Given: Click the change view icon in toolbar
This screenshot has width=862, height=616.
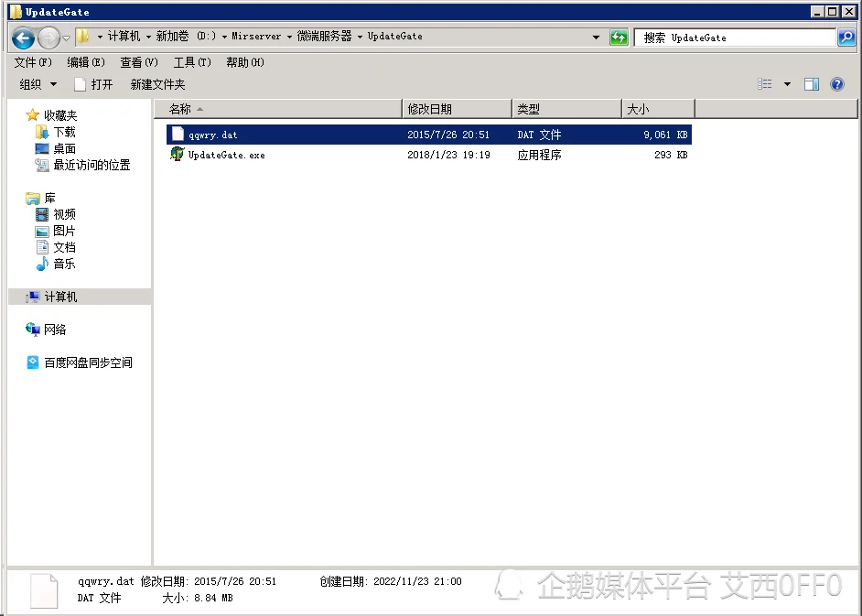Looking at the screenshot, I should (765, 84).
